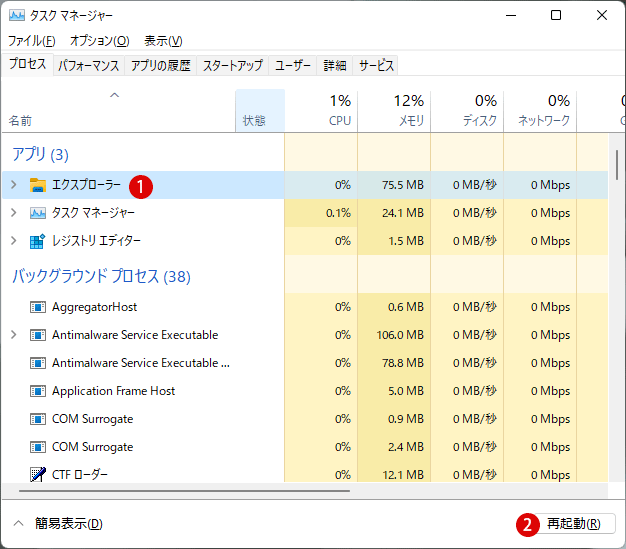Open the ファイル(F) menu

tap(32, 41)
